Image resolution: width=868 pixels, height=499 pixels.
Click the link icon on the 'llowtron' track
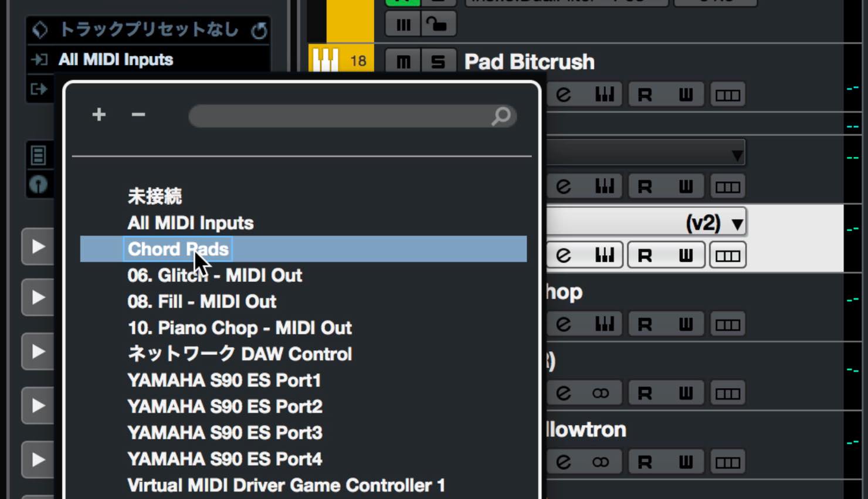tap(601, 462)
